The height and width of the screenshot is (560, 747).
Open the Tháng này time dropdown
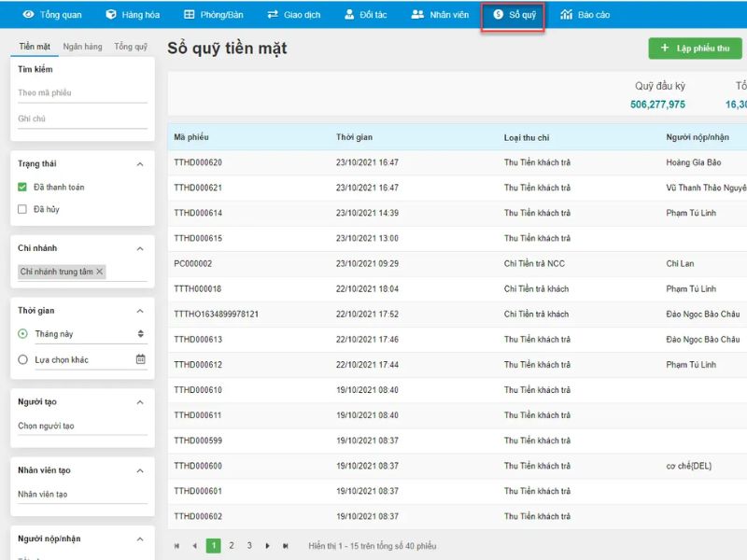pyautogui.click(x=141, y=334)
